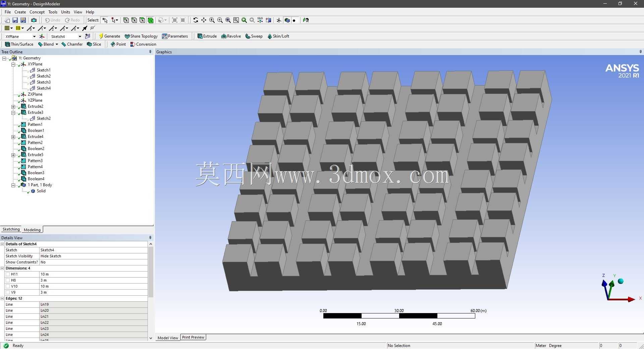Toggle the Graphics panel pin
This screenshot has height=349, width=644.
point(640,52)
